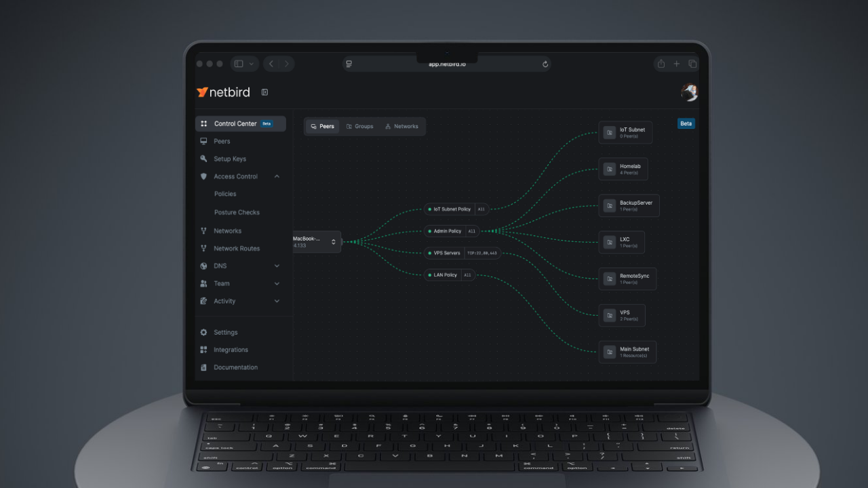Open the user avatar in top right corner
Viewport: 868px width, 488px height.
pyautogui.click(x=689, y=92)
